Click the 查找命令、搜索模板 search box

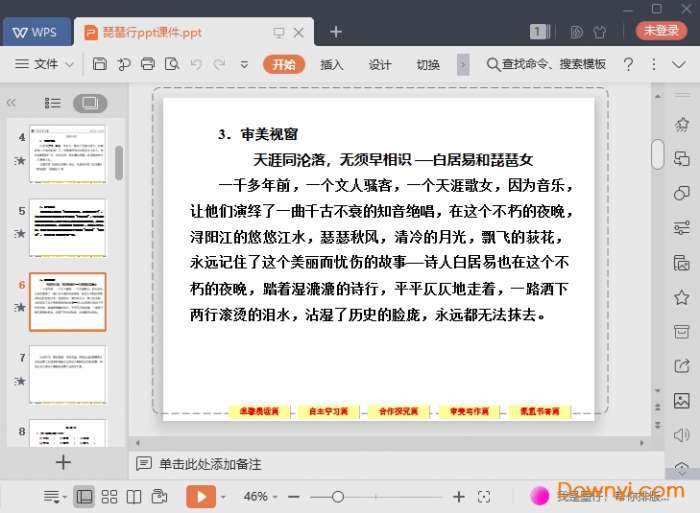click(546, 64)
